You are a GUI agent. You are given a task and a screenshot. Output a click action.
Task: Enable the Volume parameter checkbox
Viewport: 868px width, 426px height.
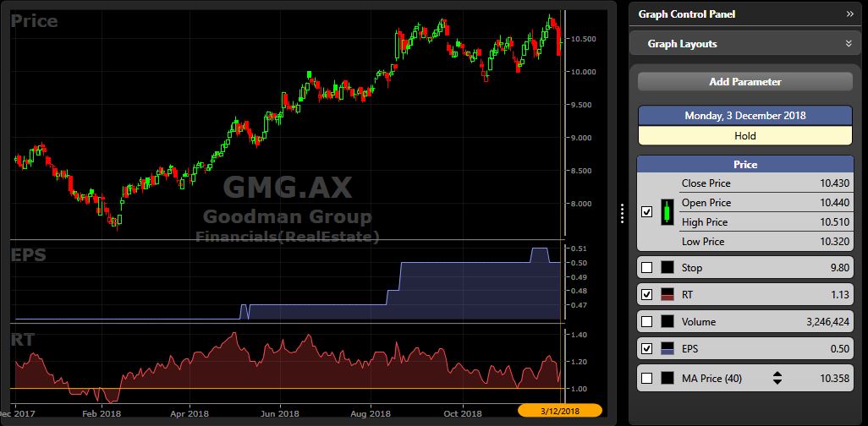point(646,321)
